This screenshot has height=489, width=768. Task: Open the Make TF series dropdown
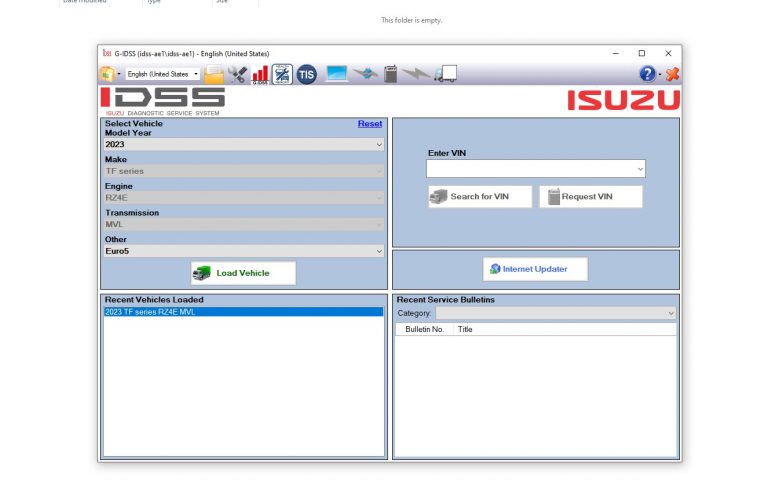click(x=243, y=171)
